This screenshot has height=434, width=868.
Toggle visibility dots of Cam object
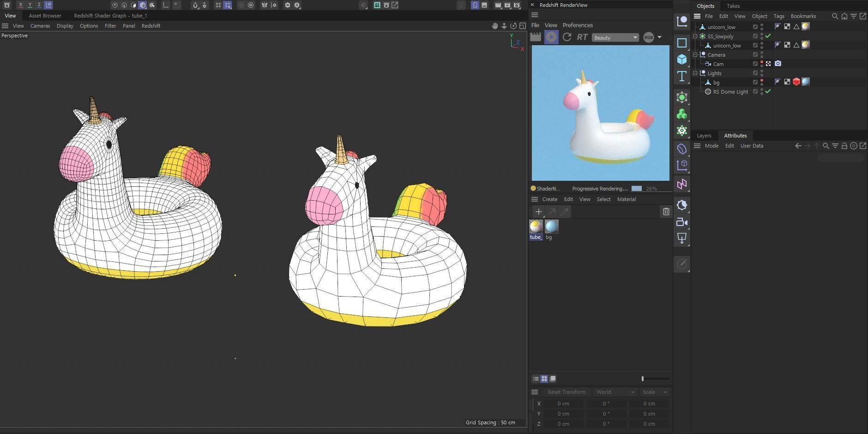762,64
